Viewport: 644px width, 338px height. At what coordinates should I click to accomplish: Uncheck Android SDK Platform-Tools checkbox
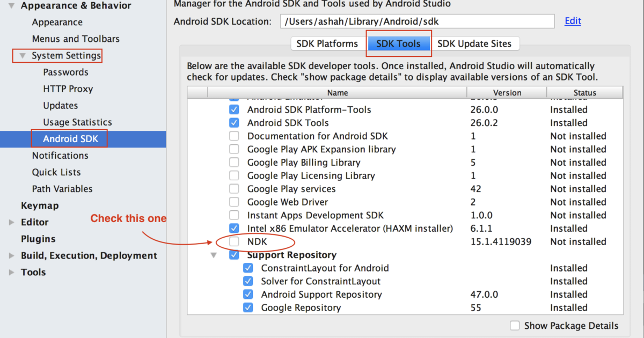(234, 109)
